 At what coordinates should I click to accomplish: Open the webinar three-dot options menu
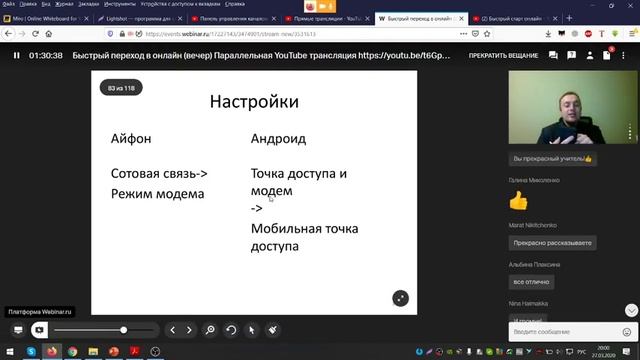pos(623,55)
